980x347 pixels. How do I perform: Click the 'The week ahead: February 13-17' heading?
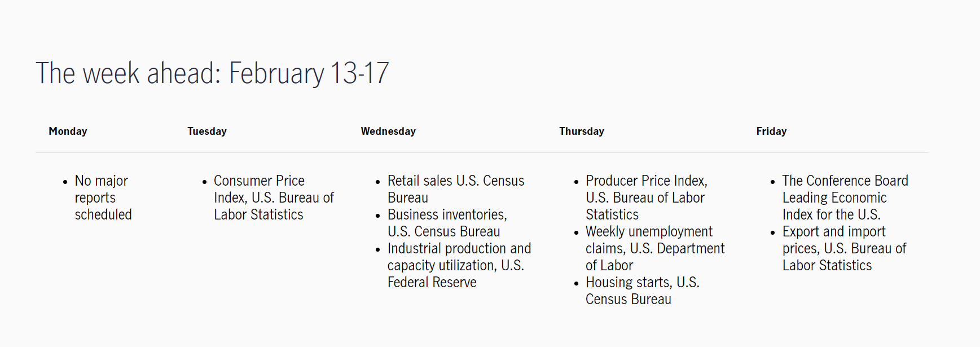pyautogui.click(x=212, y=73)
